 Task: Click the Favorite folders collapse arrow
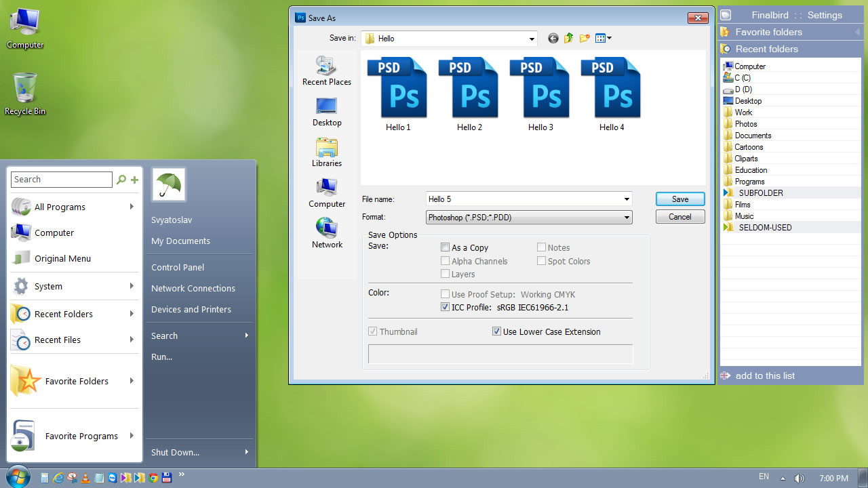tap(857, 32)
